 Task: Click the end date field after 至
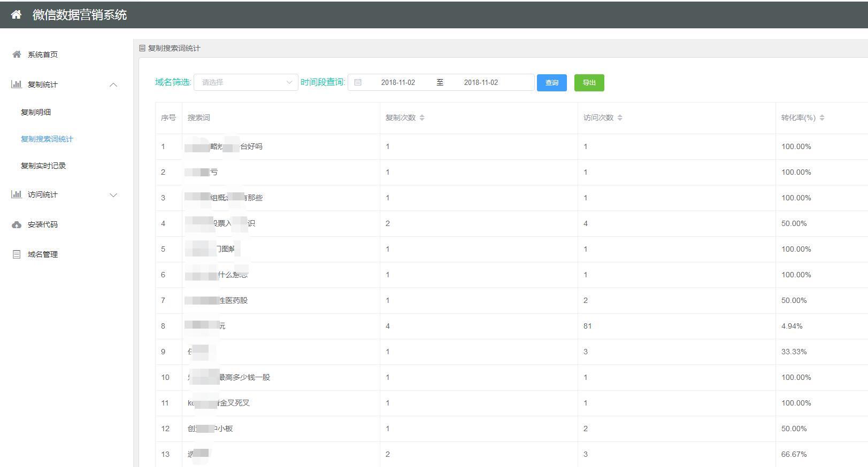click(481, 82)
